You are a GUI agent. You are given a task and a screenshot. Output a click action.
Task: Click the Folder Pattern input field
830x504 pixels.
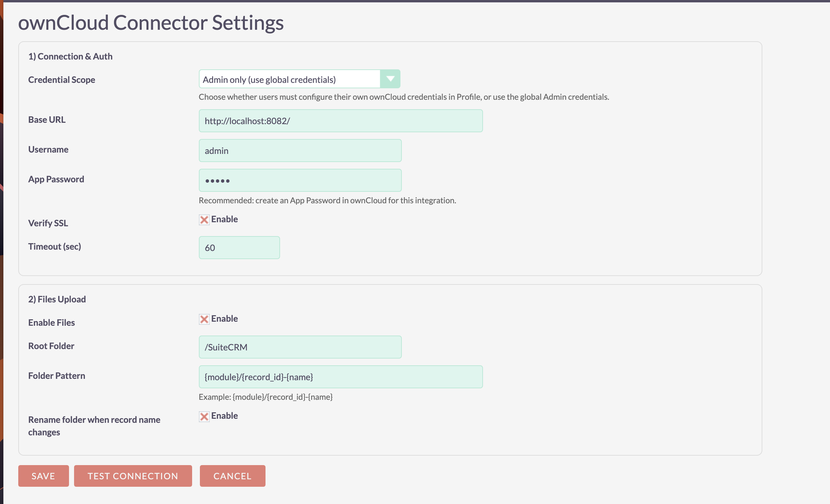coord(341,377)
